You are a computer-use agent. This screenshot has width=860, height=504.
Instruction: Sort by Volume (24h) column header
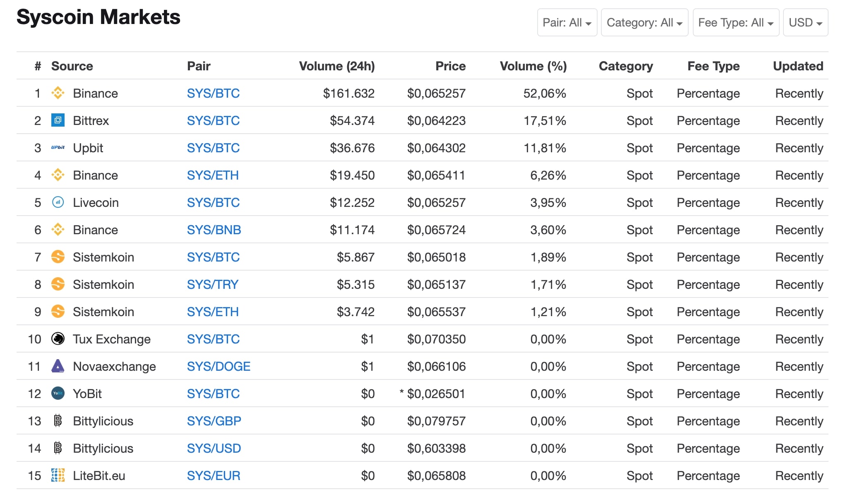pos(337,66)
